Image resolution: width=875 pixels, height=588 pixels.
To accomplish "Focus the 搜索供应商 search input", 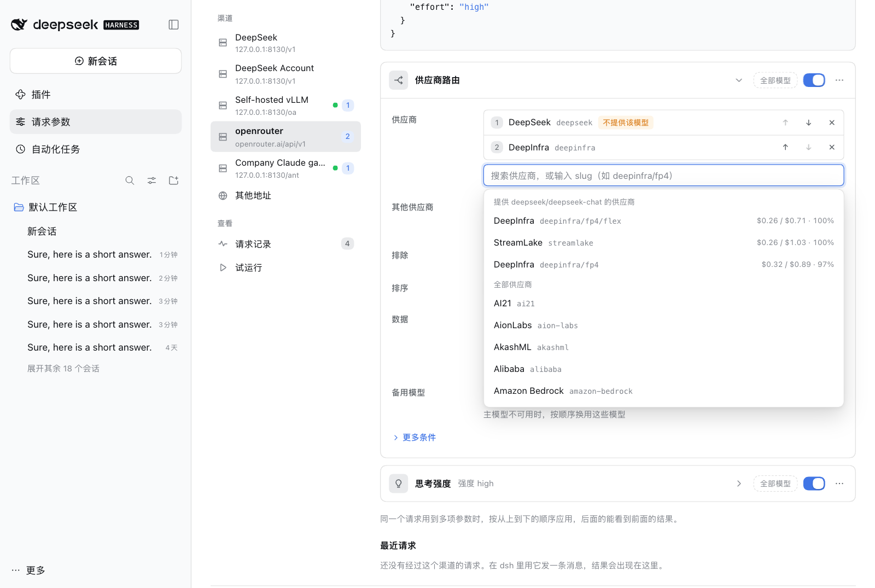I will click(664, 176).
